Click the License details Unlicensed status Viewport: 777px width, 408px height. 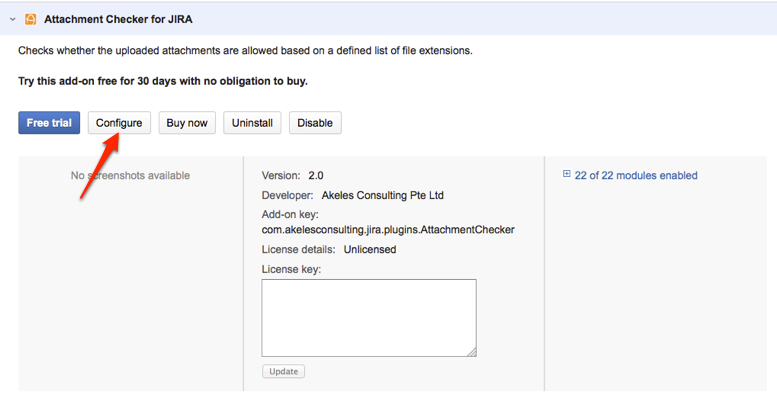(369, 250)
